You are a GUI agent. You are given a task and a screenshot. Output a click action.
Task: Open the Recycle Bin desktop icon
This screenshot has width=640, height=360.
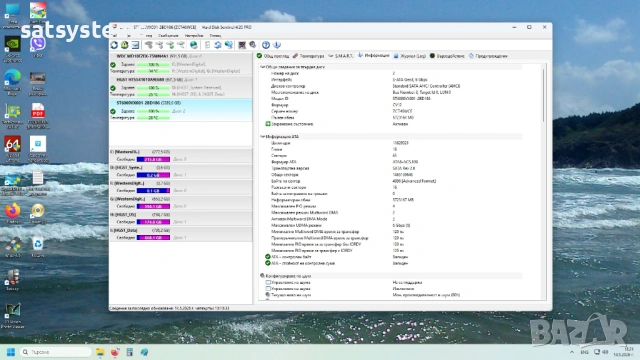point(38,247)
